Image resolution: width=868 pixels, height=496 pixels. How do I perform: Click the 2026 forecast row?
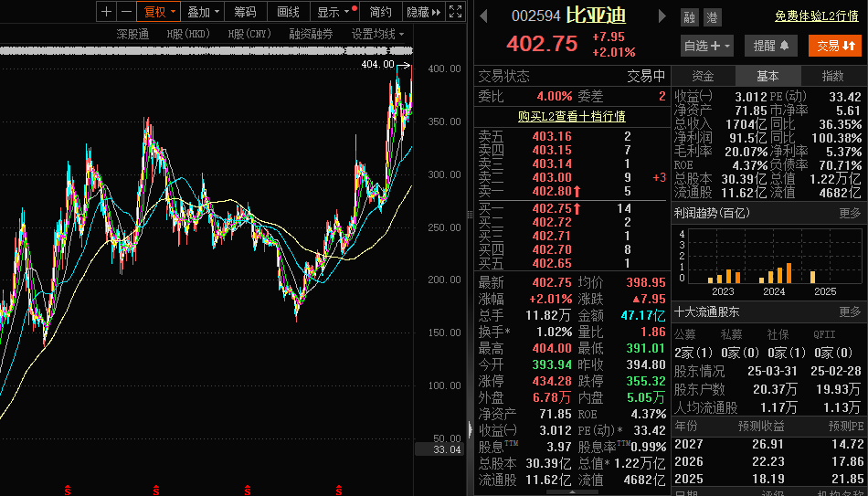769,461
